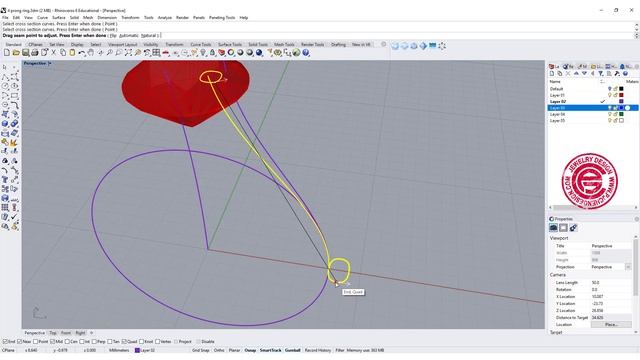Click the layer Filter funnel icon
Image resolution: width=640 pixels, height=360 pixels.
(601, 73)
